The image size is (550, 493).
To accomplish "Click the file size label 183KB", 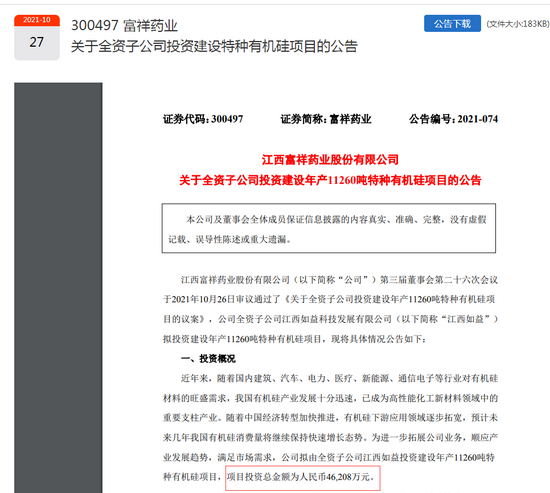I will (518, 24).
